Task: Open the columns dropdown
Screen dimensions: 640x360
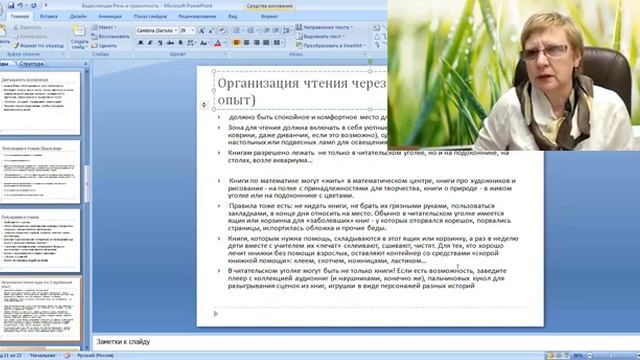Action: 278,43
